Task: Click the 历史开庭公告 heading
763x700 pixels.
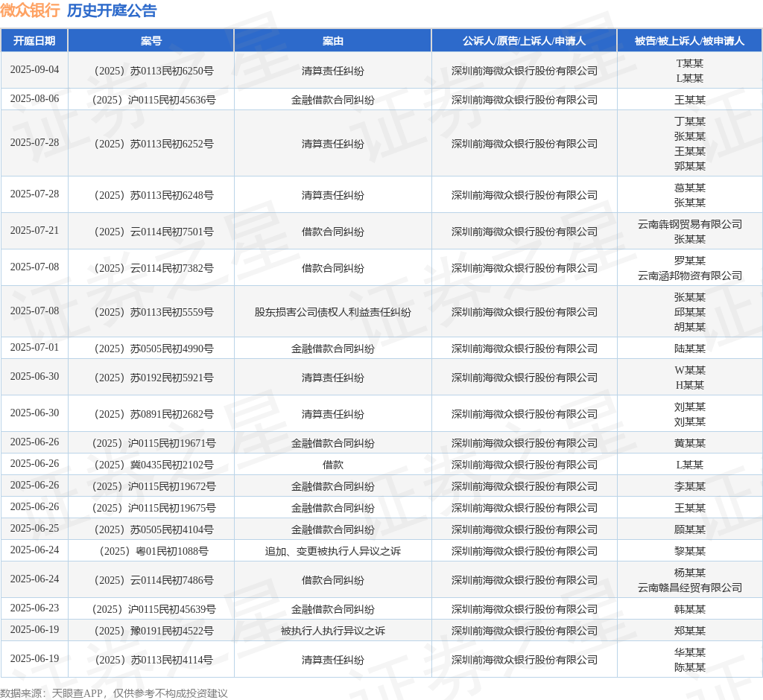Action: pyautogui.click(x=112, y=10)
